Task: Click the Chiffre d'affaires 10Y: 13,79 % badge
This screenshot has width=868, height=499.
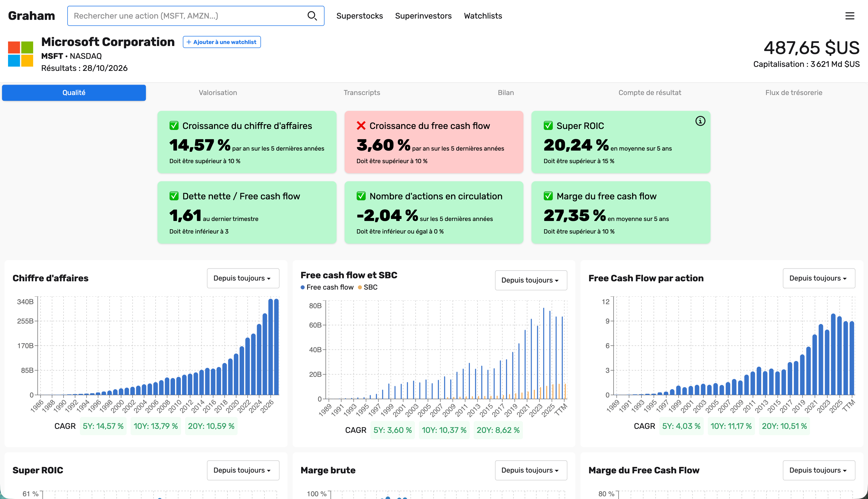Action: pyautogui.click(x=156, y=426)
